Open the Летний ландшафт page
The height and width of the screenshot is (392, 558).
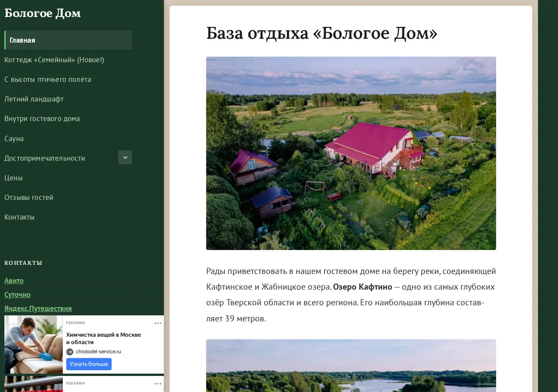(x=34, y=99)
